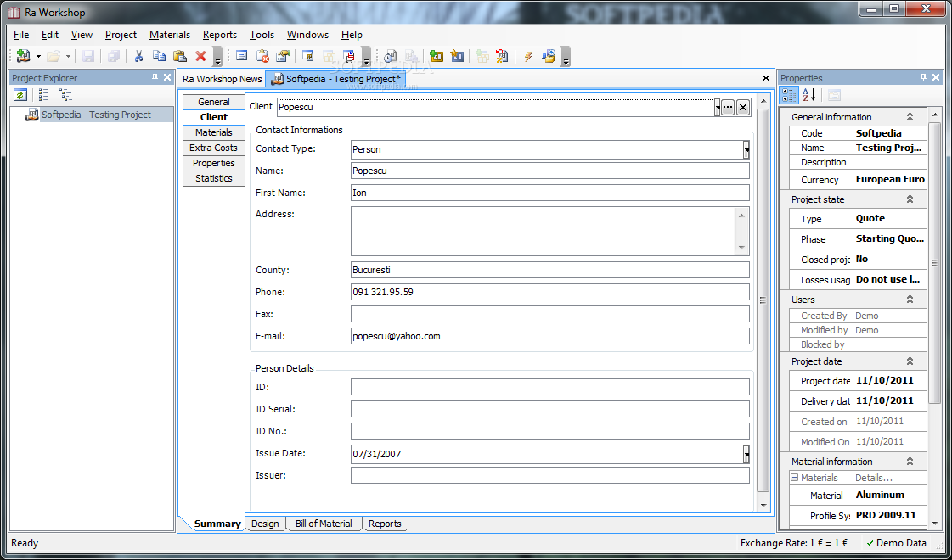Collapse the Project date section

910,361
